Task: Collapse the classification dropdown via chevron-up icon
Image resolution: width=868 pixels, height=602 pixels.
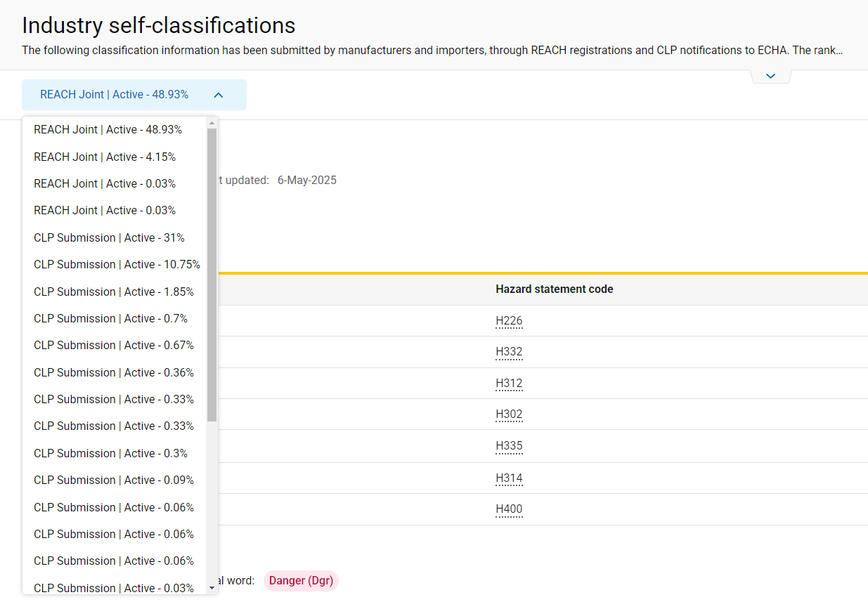Action: 218,95
